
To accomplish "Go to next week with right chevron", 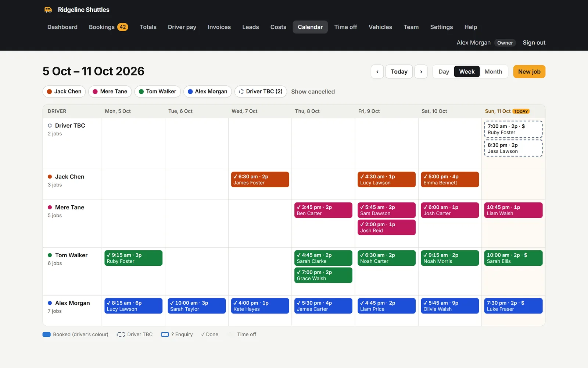I will coord(421,72).
